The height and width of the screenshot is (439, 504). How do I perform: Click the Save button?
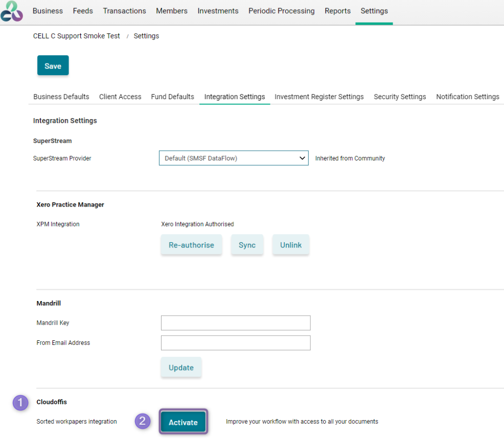click(53, 65)
